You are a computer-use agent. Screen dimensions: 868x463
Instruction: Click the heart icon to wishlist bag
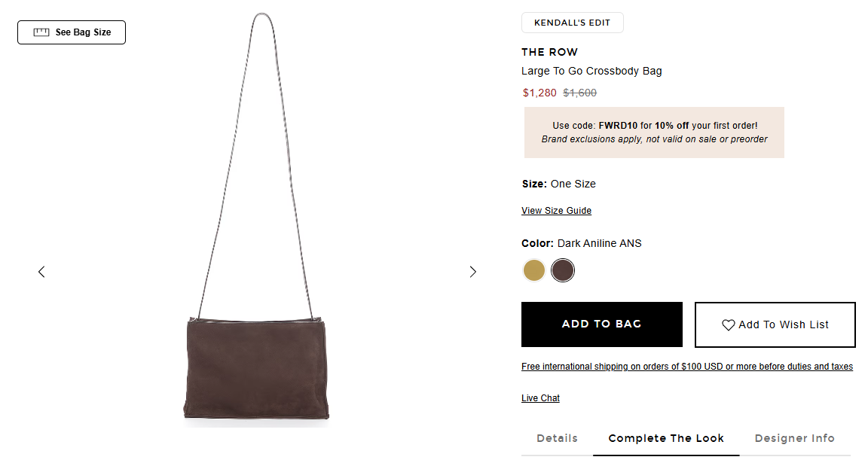point(728,325)
